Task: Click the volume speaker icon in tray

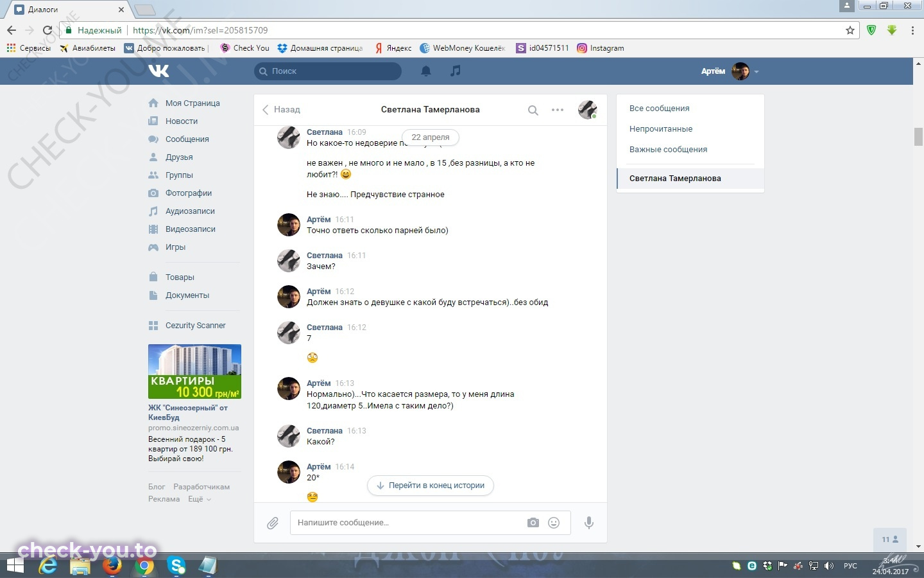Action: tap(829, 566)
